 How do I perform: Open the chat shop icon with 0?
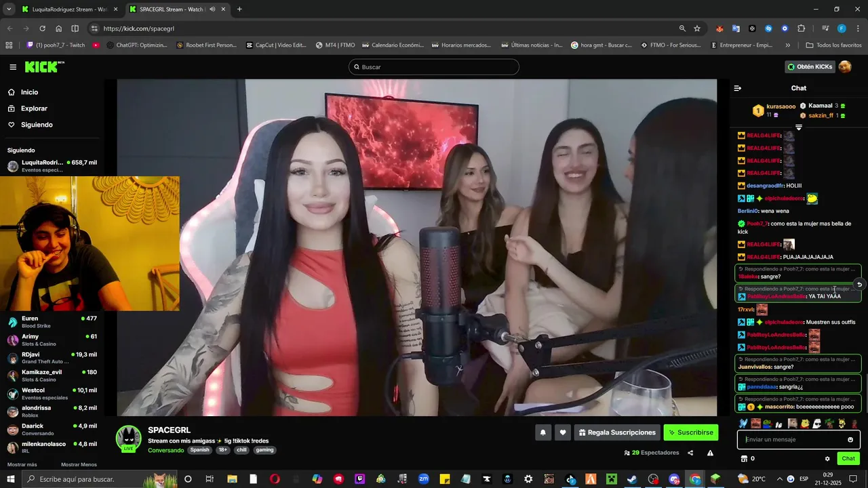(748, 459)
